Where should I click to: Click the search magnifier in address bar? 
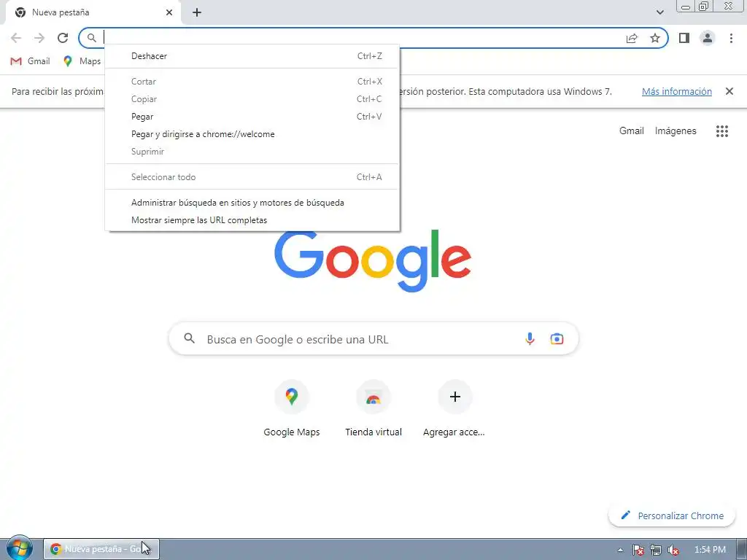coord(91,38)
